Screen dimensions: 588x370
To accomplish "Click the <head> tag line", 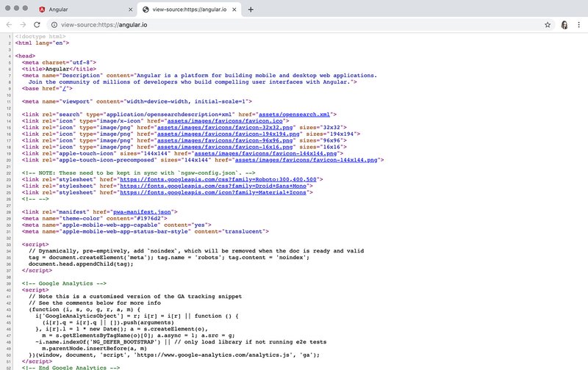I will coord(25,56).
